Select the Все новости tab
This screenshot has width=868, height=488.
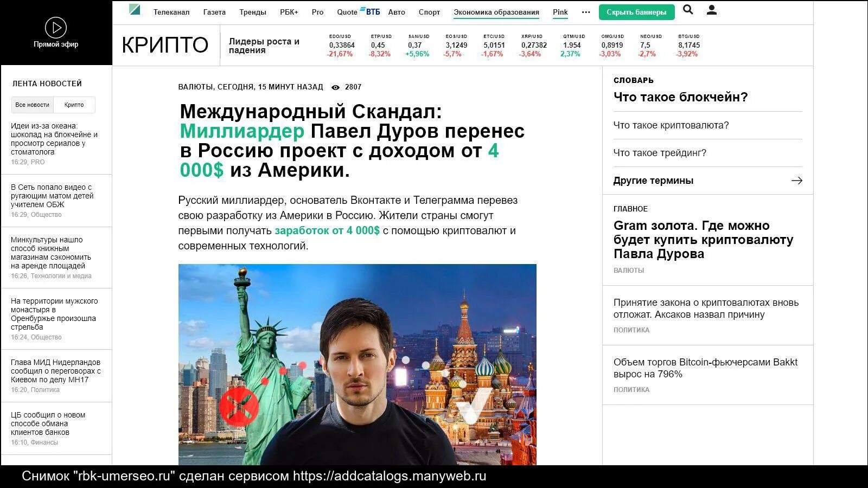coord(32,105)
